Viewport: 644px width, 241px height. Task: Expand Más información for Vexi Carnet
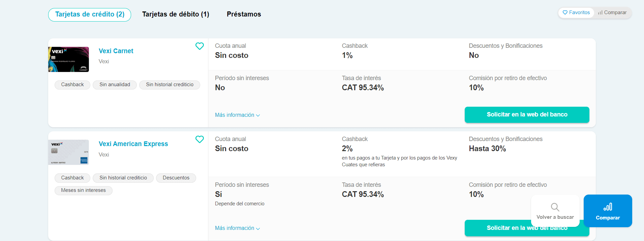pos(235,115)
